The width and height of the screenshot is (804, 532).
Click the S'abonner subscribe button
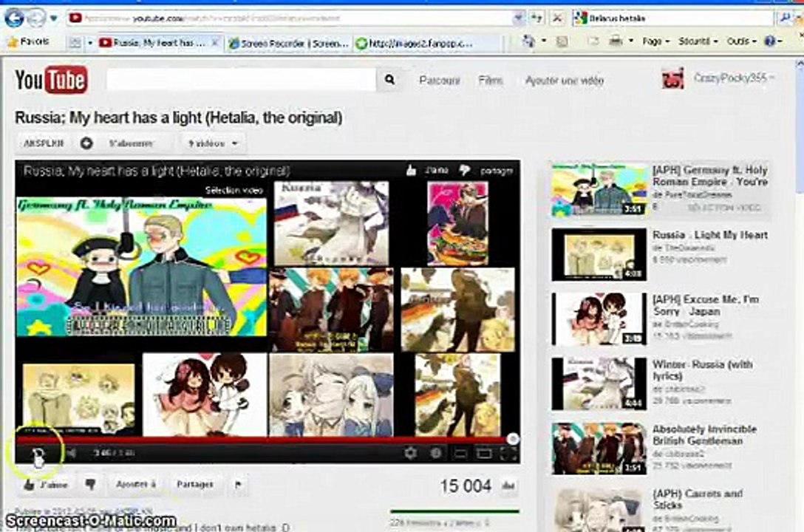pos(125,143)
